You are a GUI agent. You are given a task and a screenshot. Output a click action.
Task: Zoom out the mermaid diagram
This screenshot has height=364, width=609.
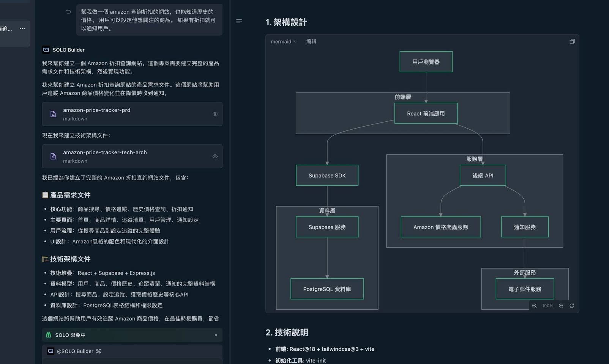(534, 306)
